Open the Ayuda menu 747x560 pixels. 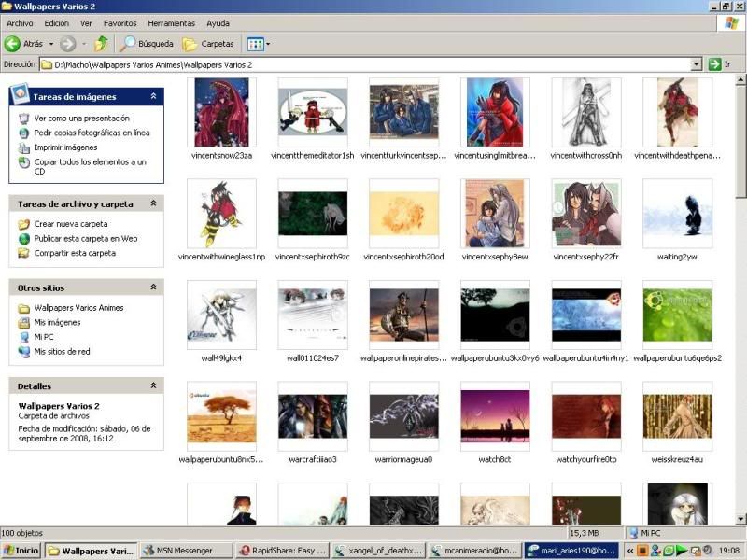pyautogui.click(x=218, y=23)
